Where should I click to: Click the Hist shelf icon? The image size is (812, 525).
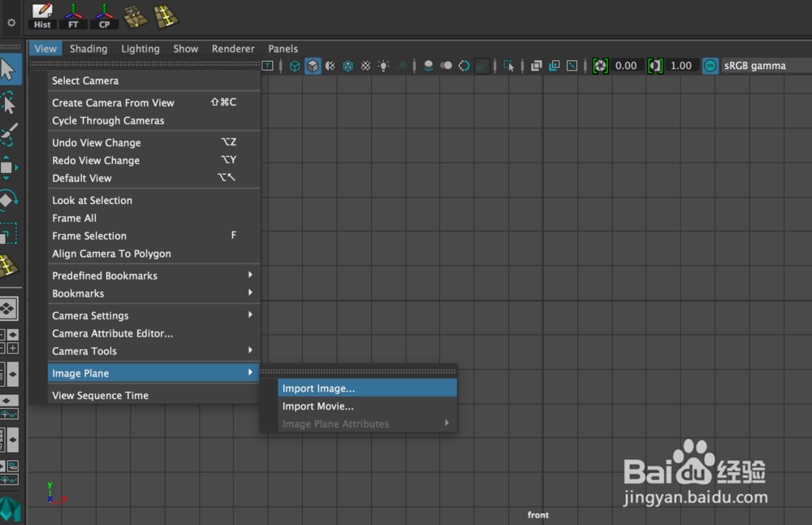[x=42, y=16]
